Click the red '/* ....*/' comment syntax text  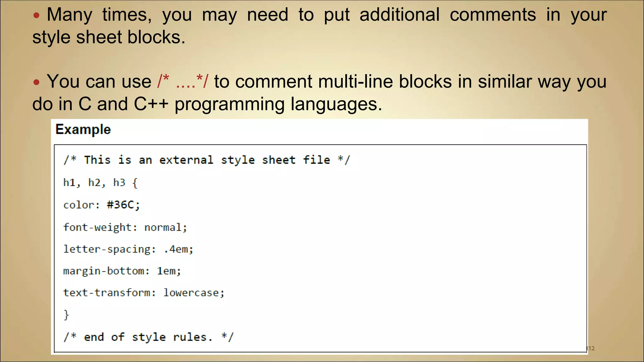tap(182, 81)
